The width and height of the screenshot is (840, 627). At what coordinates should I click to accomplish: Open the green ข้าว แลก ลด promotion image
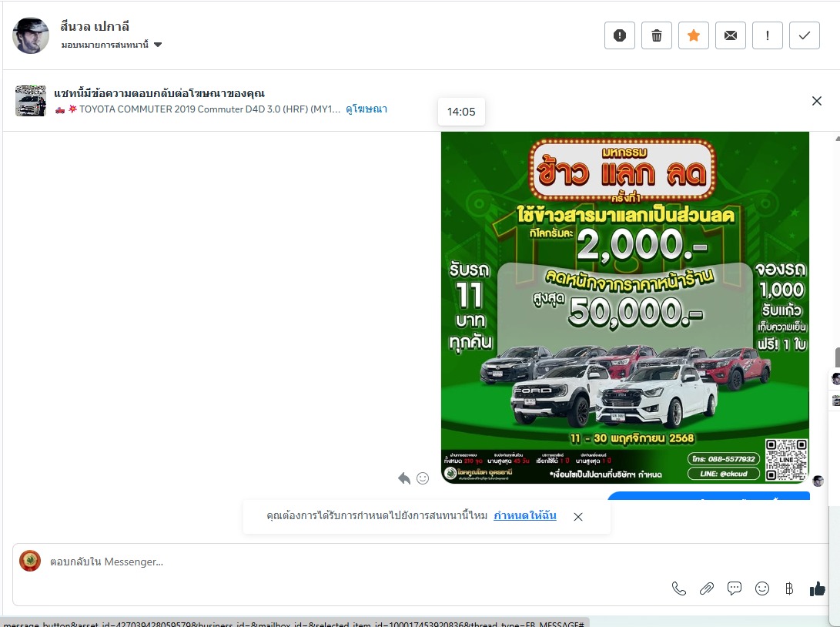[624, 307]
